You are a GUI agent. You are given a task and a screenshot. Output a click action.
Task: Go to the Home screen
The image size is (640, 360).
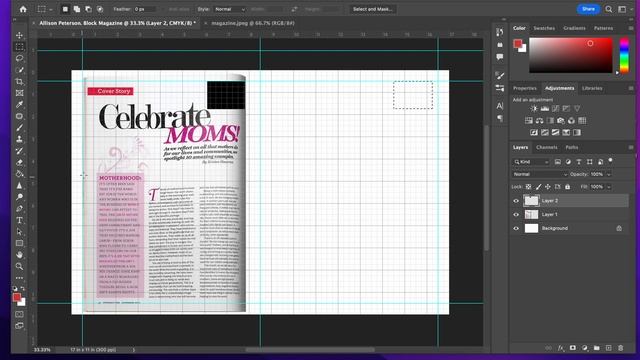point(23,9)
